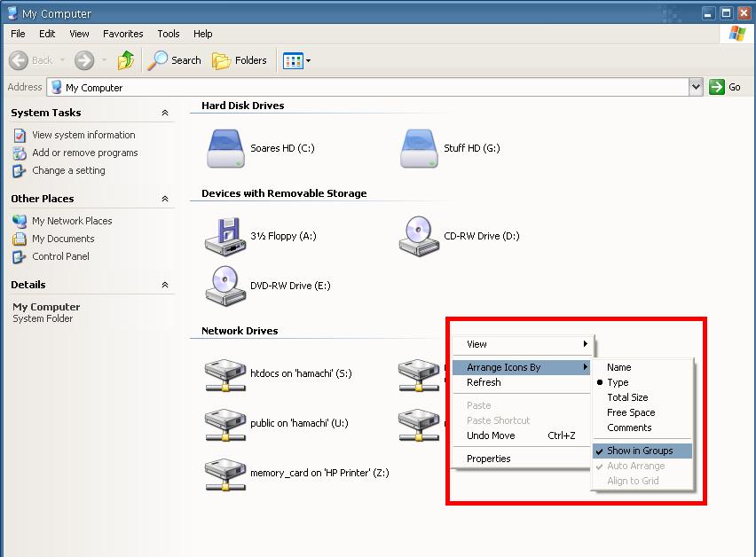
Task: Click the My Network Places icon
Action: (20, 221)
